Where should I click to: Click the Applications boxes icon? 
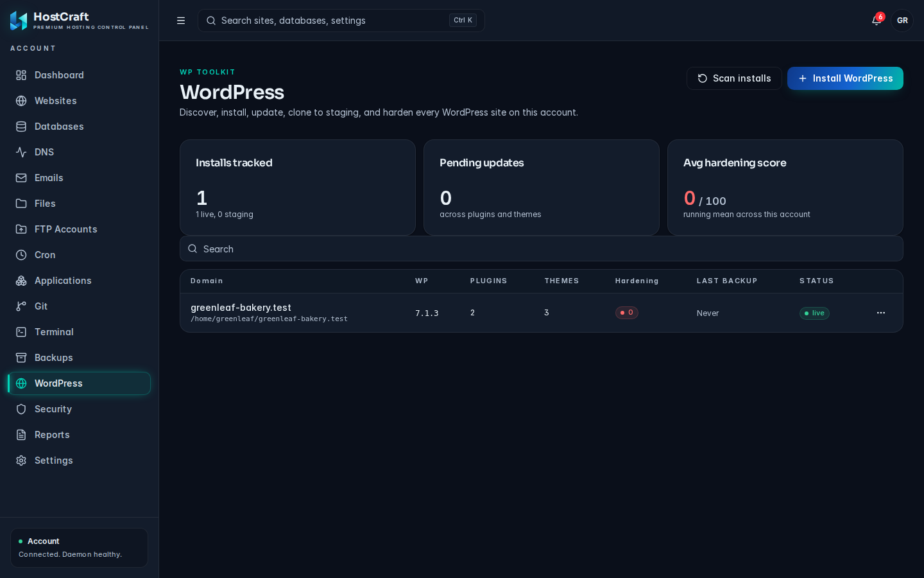click(21, 281)
